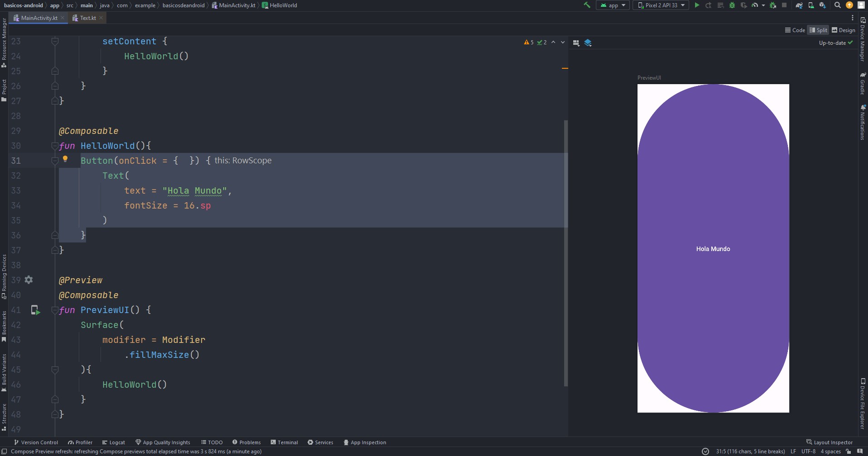Run PreviewUI from the gutter icon
Screen dimensions: 868x456
[35, 310]
